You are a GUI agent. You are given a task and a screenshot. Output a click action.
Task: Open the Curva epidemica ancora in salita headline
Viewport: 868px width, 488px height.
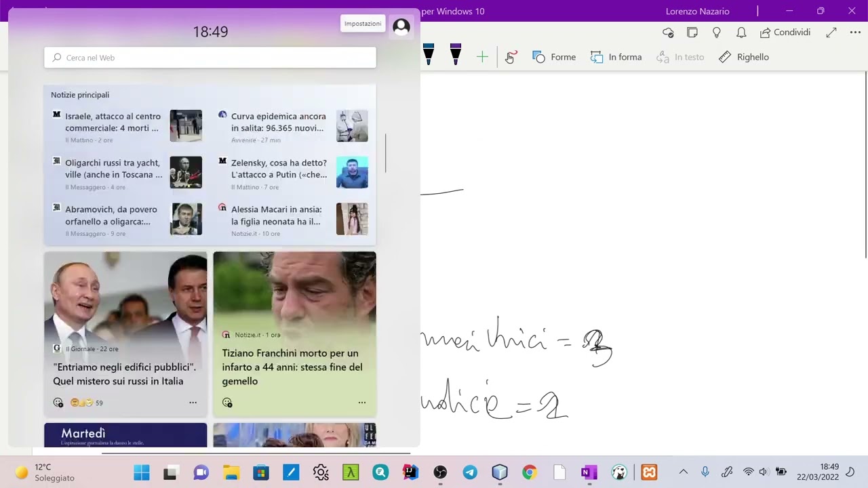click(278, 122)
